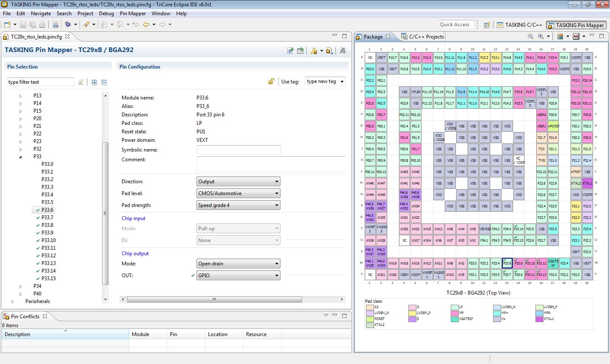Open the Pad strength dropdown
Viewport: 610px width, 364px height.
pyautogui.click(x=238, y=205)
